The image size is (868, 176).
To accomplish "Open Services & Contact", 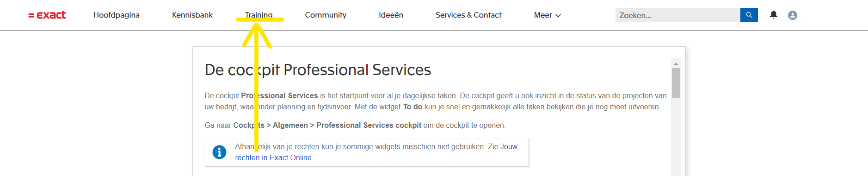I will tap(468, 15).
